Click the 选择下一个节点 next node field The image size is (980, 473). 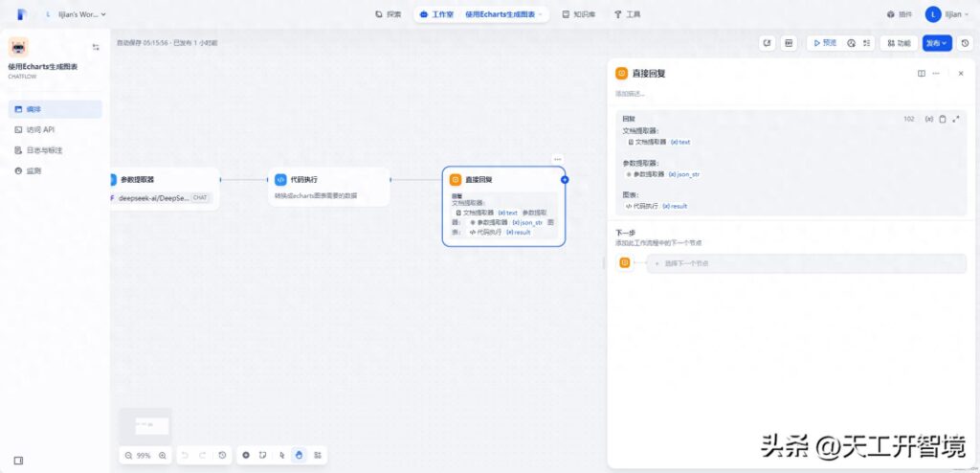[806, 263]
